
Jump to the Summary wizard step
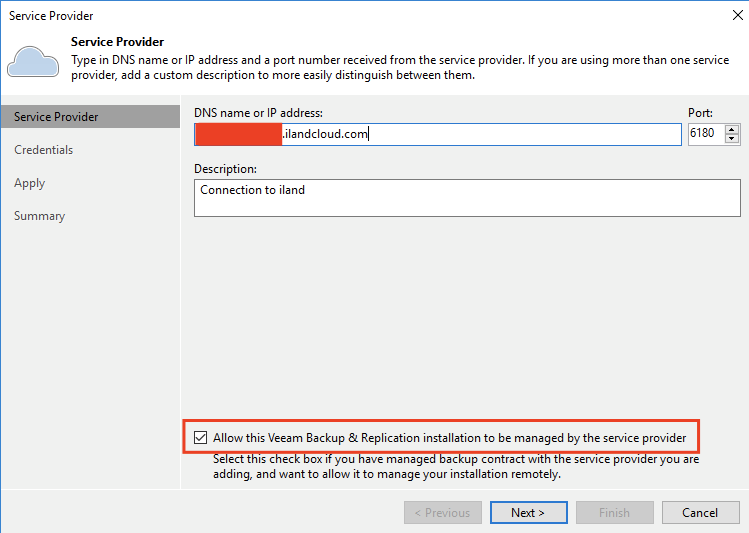[40, 216]
